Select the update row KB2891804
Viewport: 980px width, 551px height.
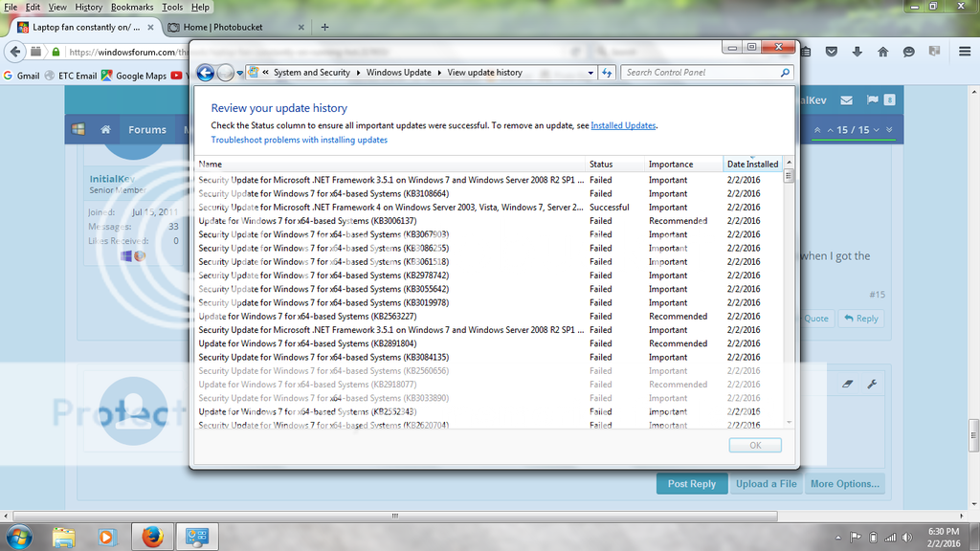[489, 343]
